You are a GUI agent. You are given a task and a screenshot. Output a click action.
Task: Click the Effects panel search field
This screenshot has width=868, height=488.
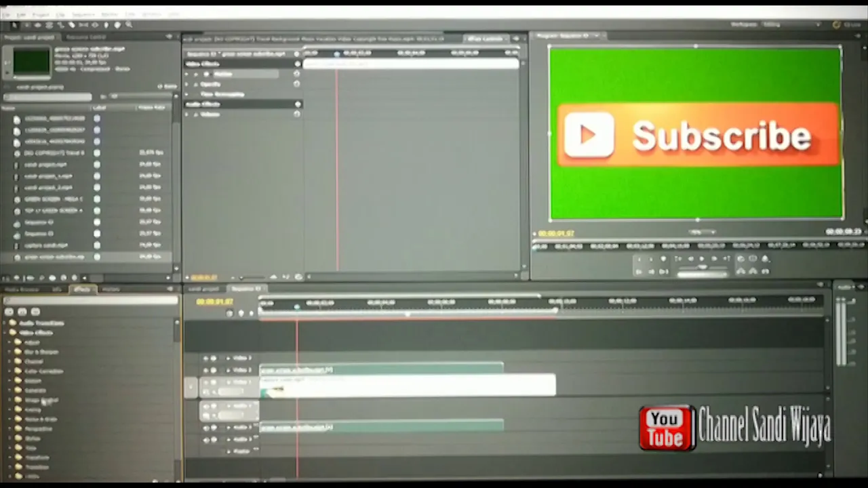click(x=90, y=300)
